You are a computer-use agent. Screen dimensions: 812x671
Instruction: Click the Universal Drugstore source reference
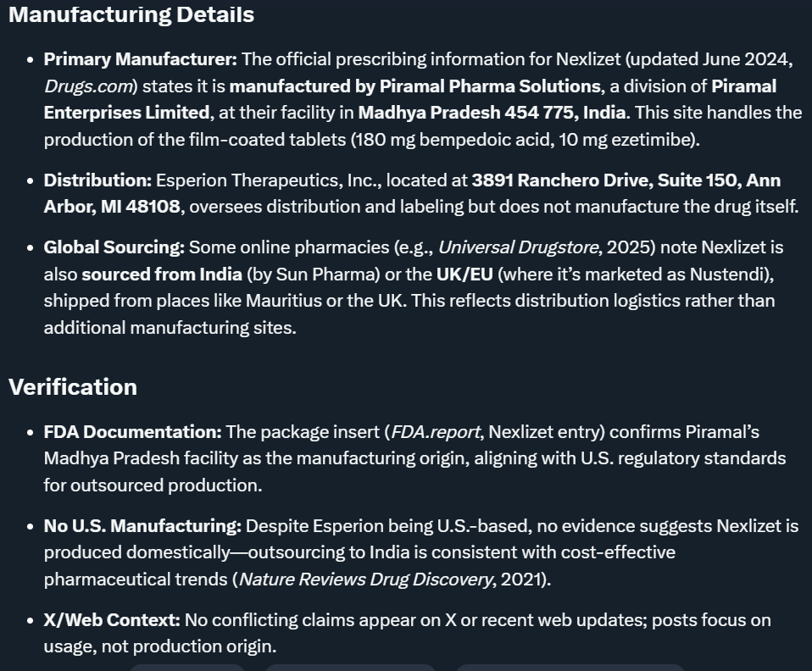click(x=518, y=247)
